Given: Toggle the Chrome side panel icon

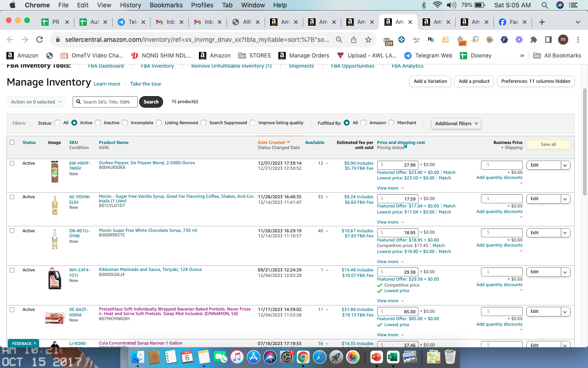Looking at the screenshot, I should coord(548,40).
